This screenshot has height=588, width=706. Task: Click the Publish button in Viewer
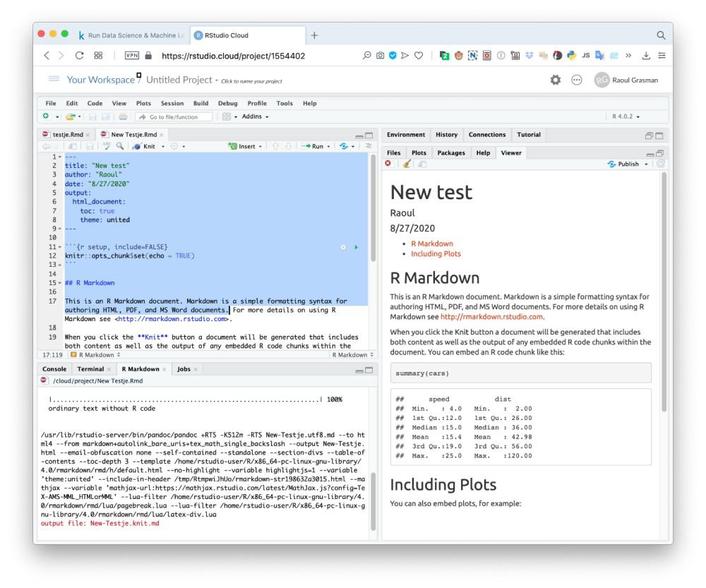(623, 164)
